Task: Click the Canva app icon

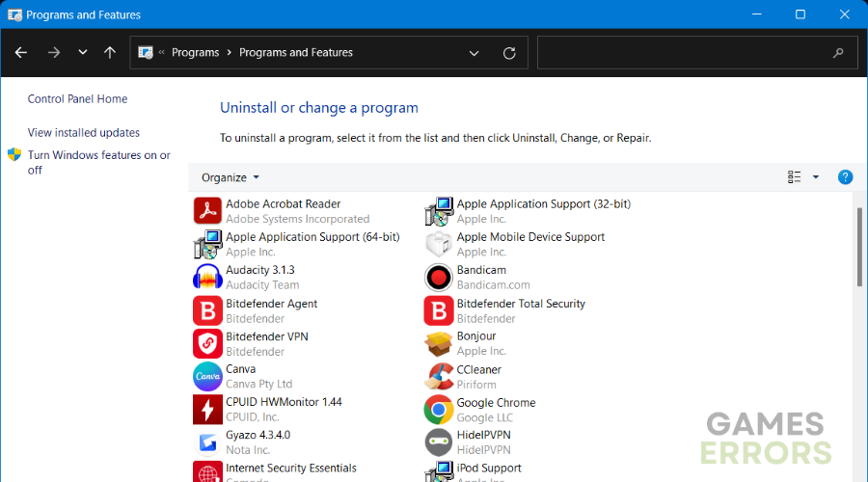Action: pyautogui.click(x=207, y=377)
